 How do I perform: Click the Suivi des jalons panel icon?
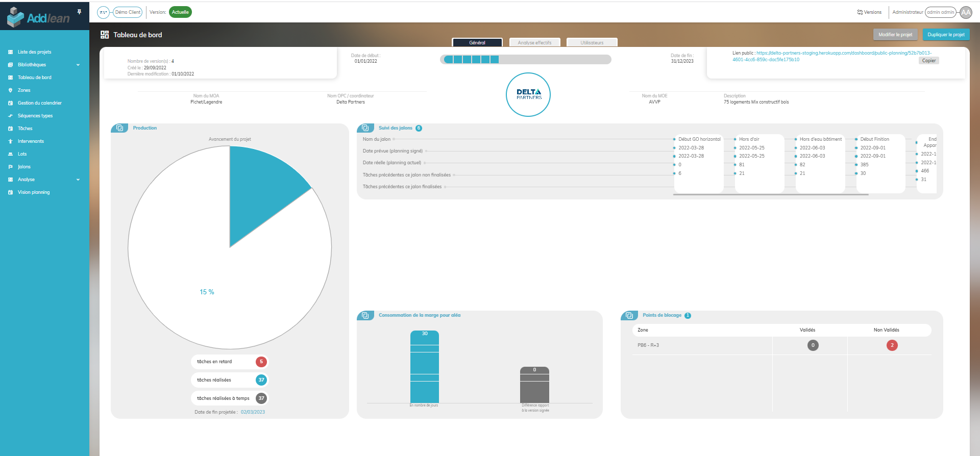(x=365, y=128)
